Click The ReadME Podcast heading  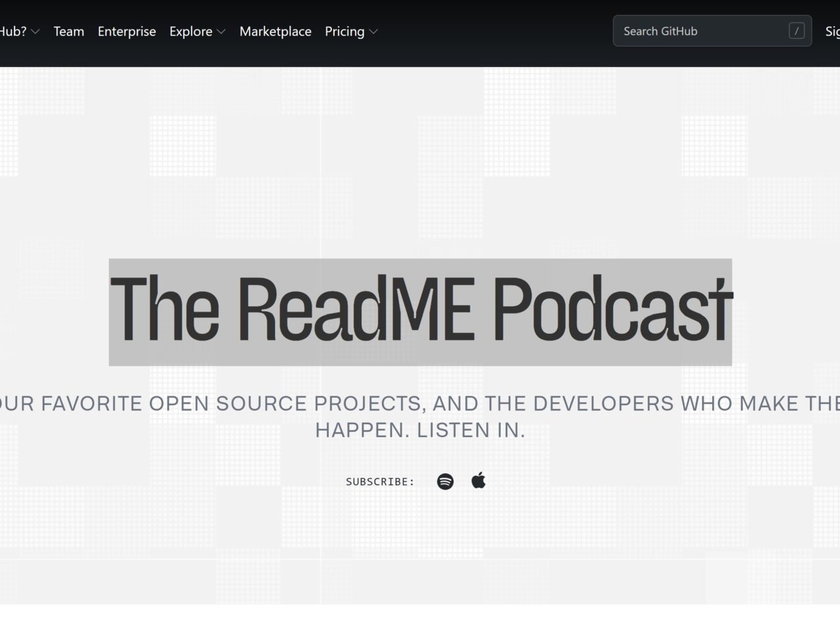coord(420,312)
